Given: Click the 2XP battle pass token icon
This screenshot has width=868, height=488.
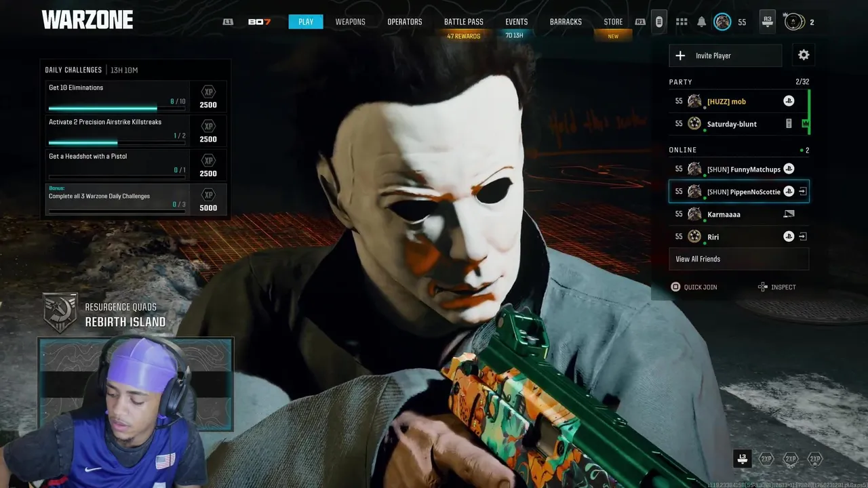Looking at the screenshot, I should (x=815, y=459).
